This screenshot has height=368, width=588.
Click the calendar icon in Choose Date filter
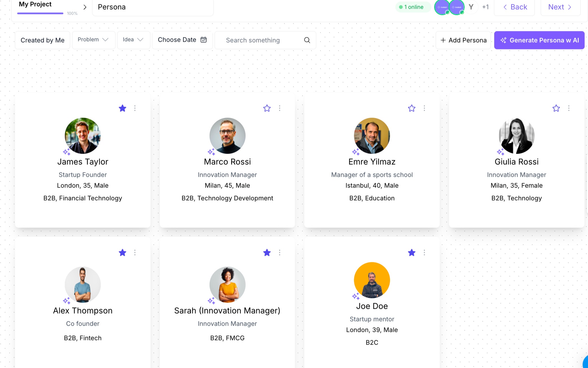pos(203,40)
